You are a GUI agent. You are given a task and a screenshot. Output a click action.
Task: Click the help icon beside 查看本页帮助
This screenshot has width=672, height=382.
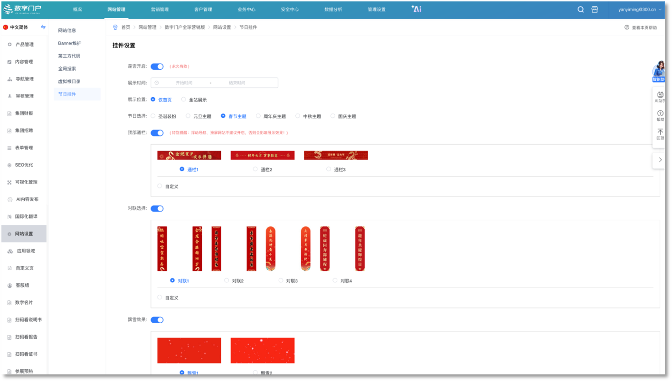(627, 27)
